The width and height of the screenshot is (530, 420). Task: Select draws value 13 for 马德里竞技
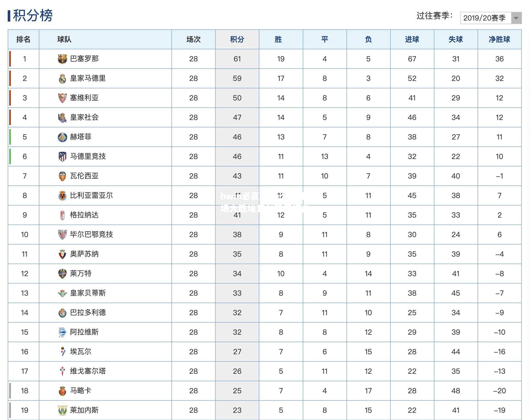coord(325,156)
